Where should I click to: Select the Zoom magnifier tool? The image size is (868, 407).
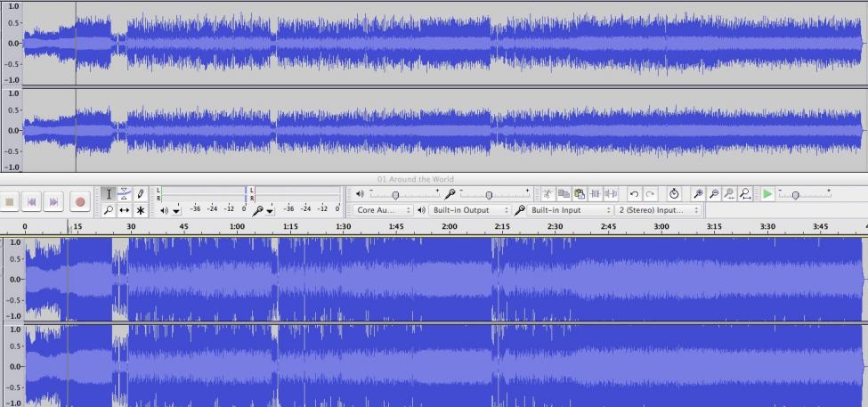tap(109, 211)
